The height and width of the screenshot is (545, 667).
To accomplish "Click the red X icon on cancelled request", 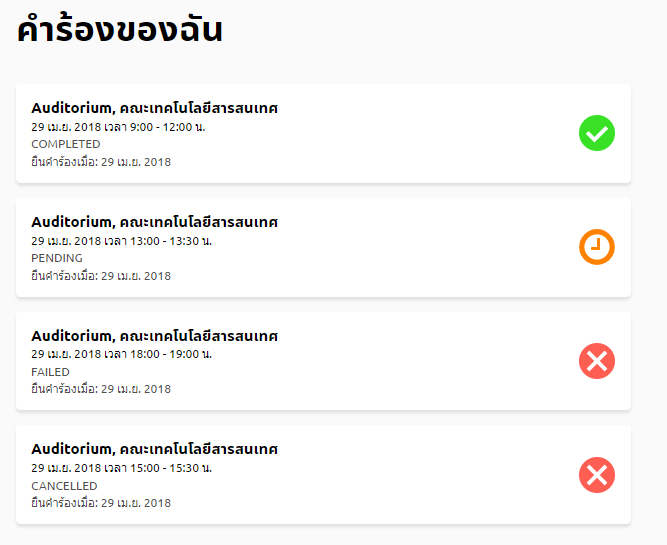I will coord(597,474).
